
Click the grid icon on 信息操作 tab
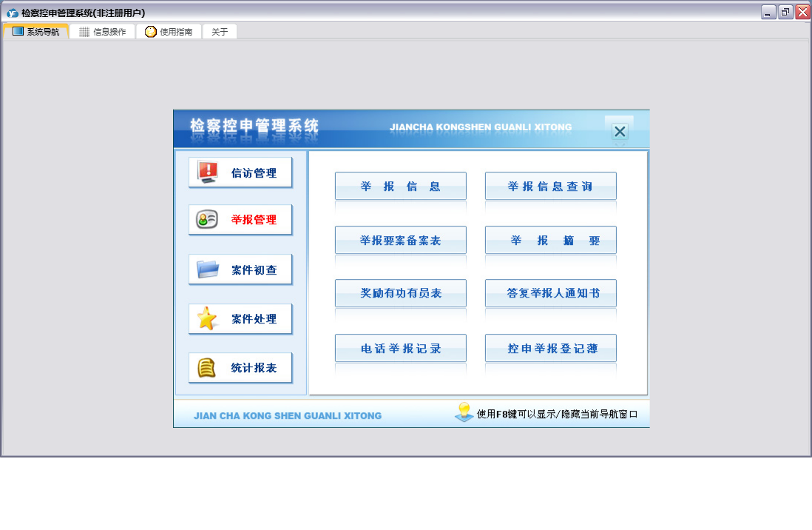84,32
